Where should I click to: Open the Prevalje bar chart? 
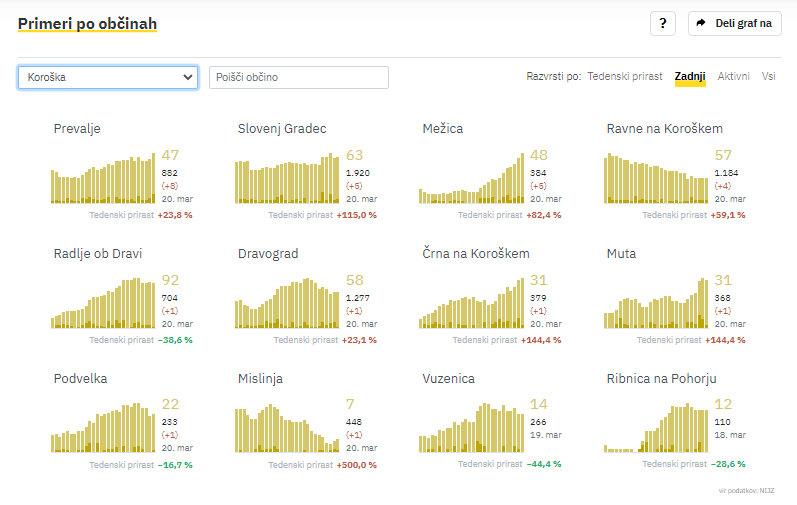click(x=104, y=178)
